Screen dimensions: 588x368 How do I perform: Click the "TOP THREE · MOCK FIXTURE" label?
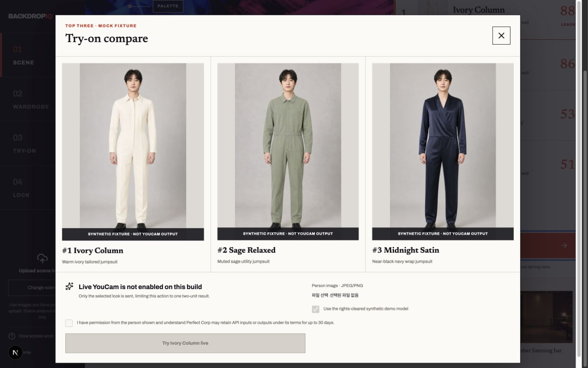(101, 26)
